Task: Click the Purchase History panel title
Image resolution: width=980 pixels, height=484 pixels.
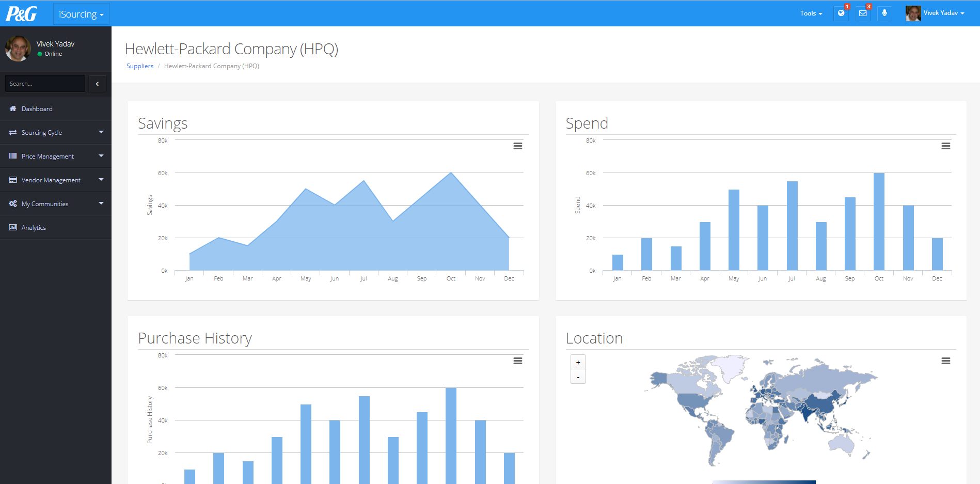Action: [195, 338]
